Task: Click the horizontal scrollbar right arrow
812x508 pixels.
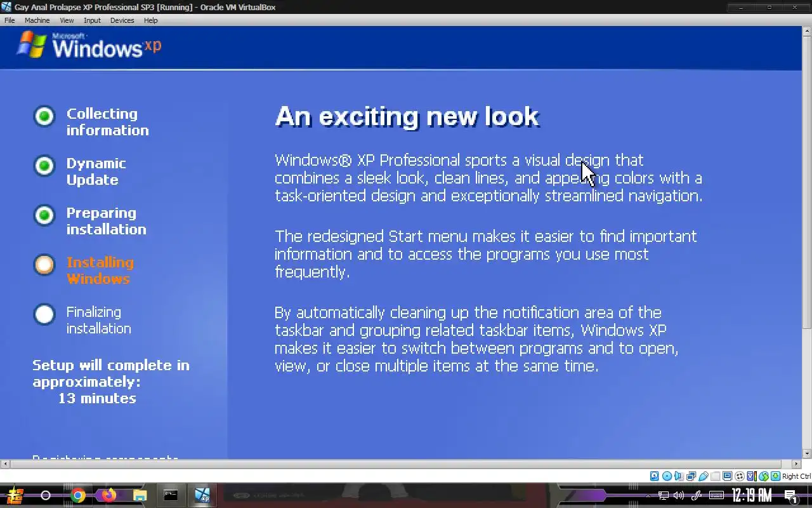Action: pos(797,464)
